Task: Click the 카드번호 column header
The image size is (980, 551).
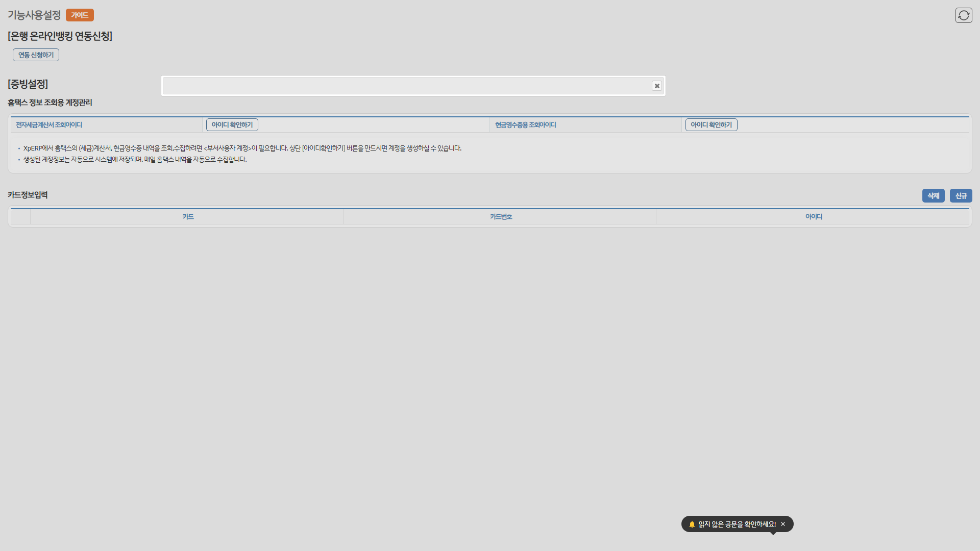Action: 501,217
